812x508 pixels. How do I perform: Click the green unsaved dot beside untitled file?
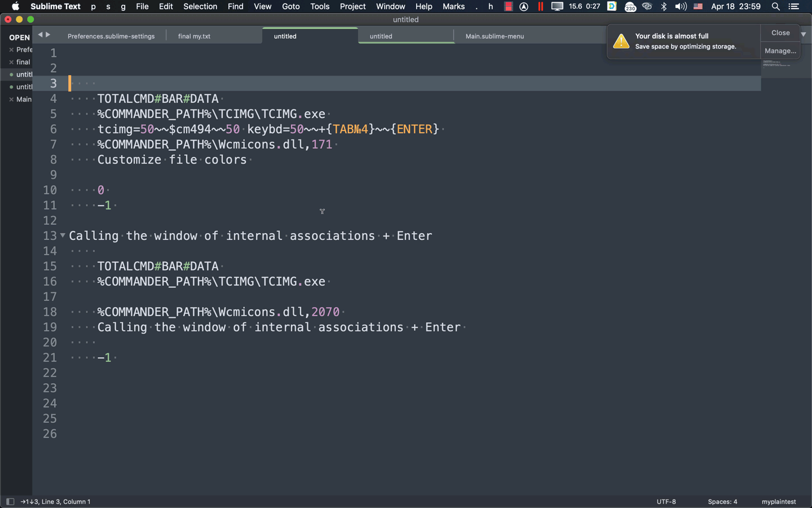click(11, 75)
